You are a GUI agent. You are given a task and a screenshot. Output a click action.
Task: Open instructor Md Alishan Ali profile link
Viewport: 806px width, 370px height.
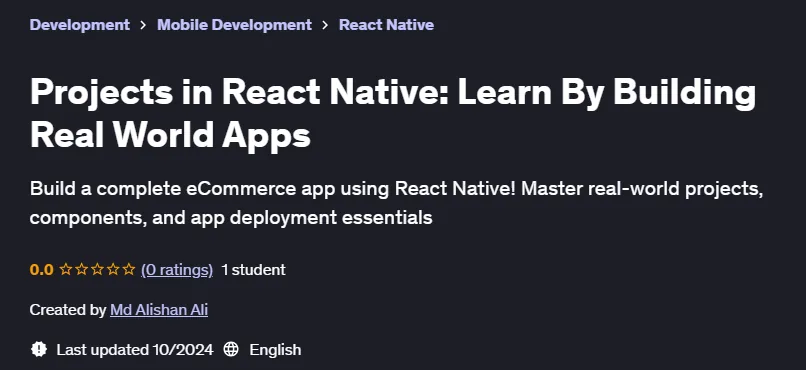pos(159,310)
